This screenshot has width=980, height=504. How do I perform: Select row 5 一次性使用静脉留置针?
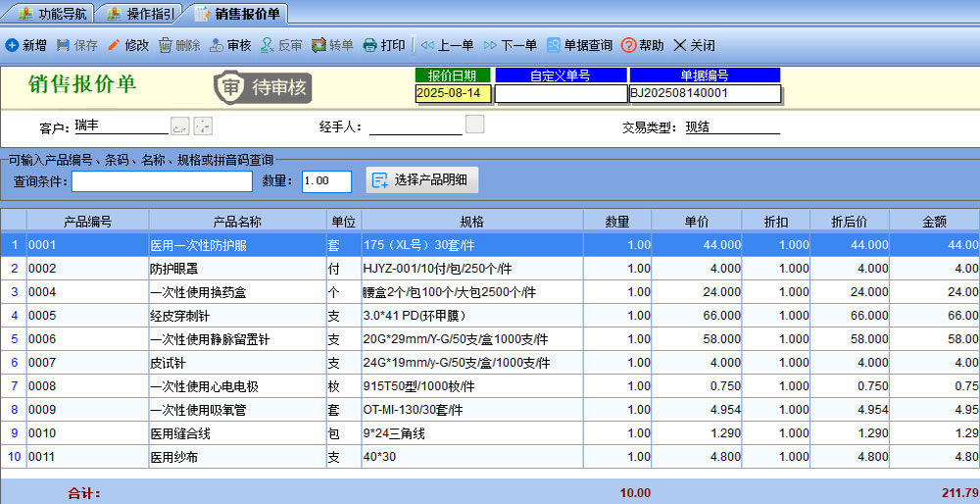pos(236,339)
